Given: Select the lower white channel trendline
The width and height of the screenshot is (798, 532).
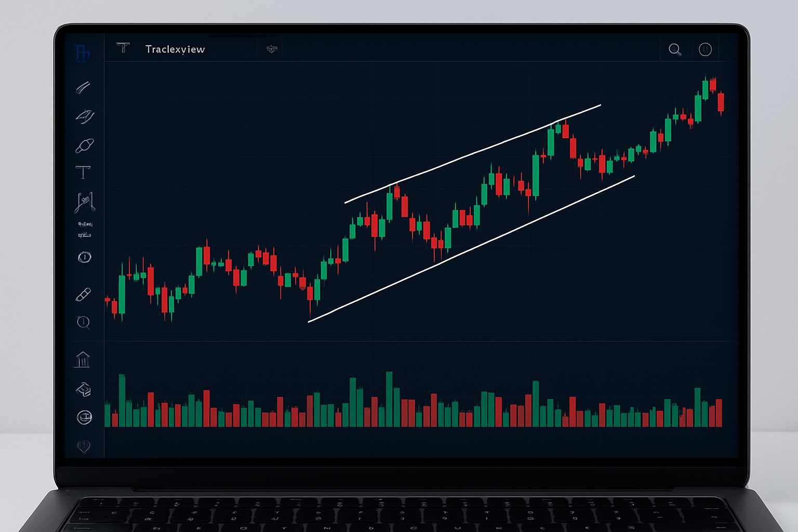Looking at the screenshot, I should tap(471, 249).
